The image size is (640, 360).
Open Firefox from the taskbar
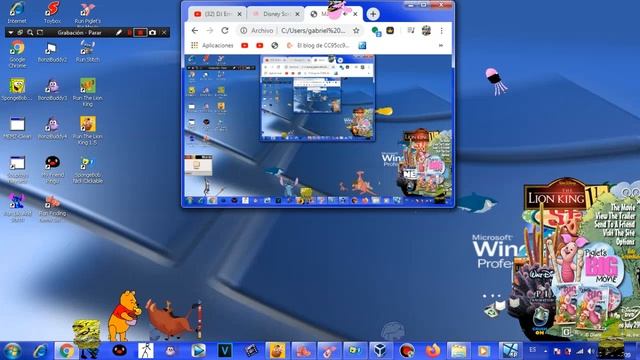[x=433, y=351]
